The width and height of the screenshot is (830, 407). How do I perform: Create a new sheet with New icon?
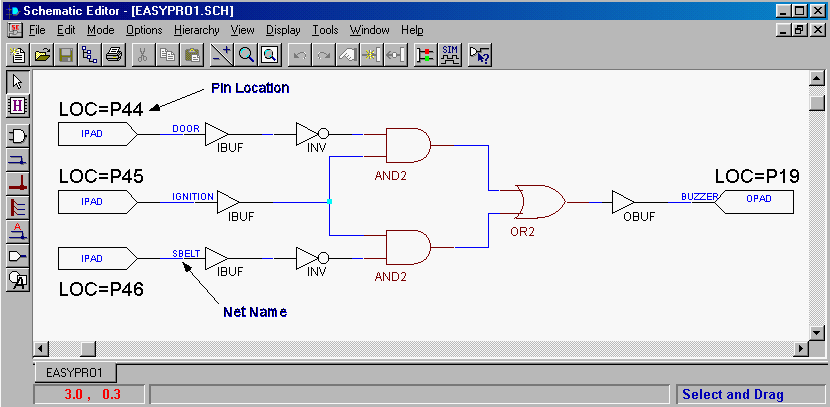coord(18,54)
